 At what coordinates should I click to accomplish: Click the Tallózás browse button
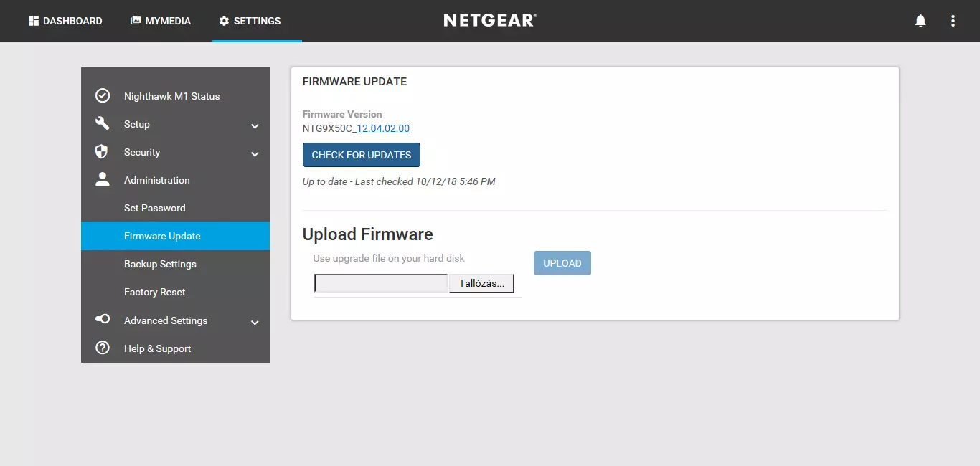pos(481,283)
